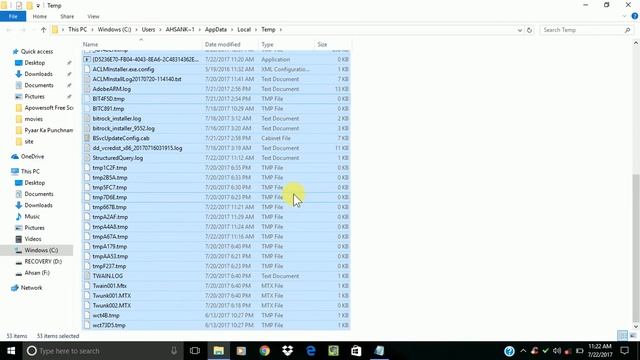This screenshot has height=360, width=640.
Task: Select AppData in breadcrumb path
Action: click(216, 30)
